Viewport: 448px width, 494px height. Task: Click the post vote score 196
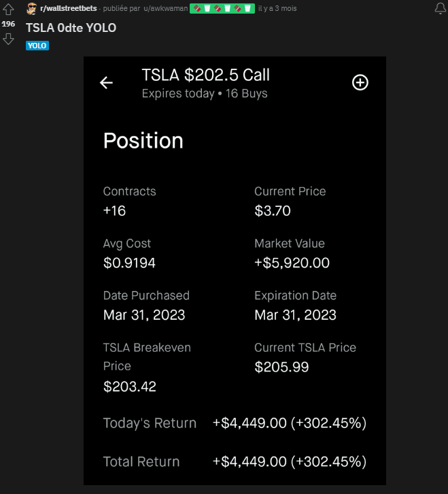(8, 24)
